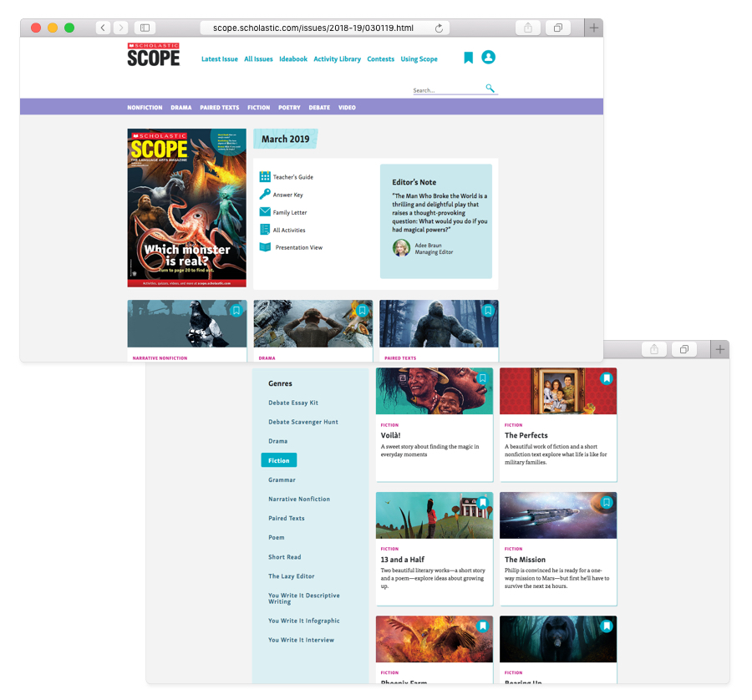Open the Contests menu link

tap(381, 59)
